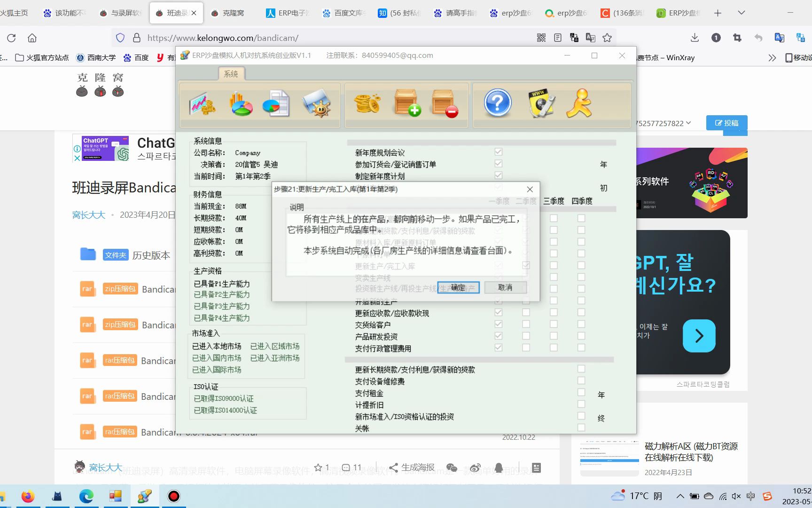Toggle 产品研发投资 second quarter checkbox
The height and width of the screenshot is (508, 812).
[526, 336]
